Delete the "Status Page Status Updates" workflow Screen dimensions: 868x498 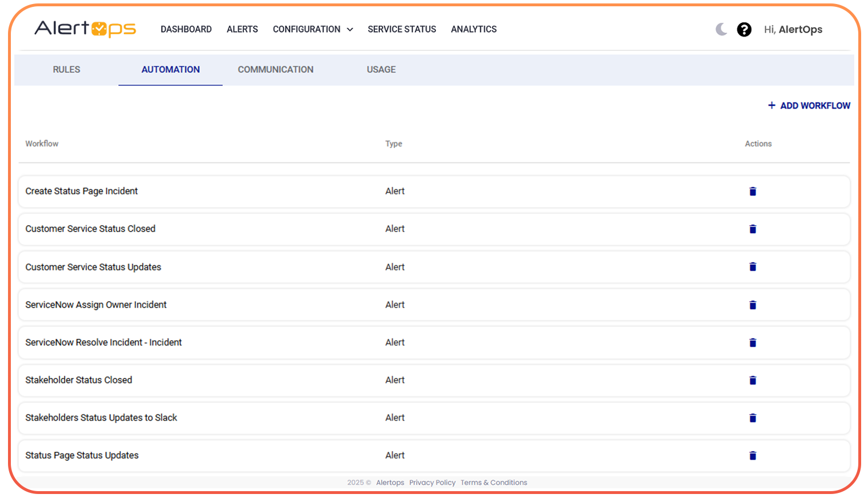pyautogui.click(x=753, y=456)
